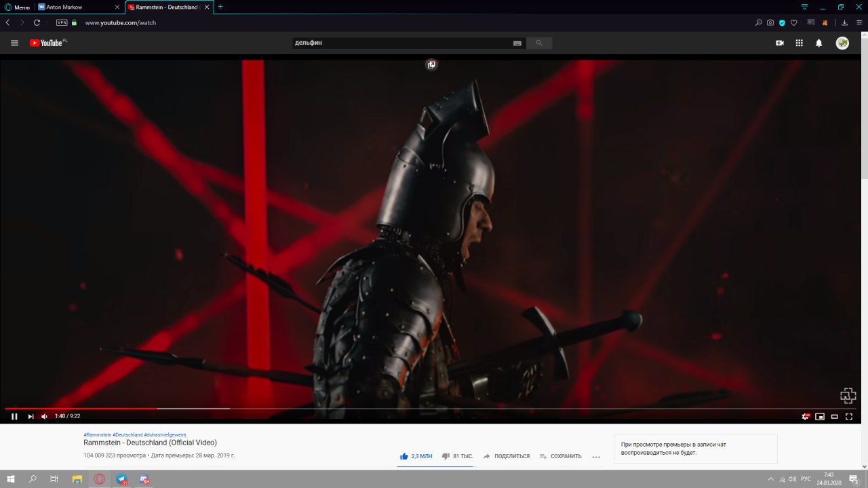Open the MetaMask fox extension
Image resolution: width=868 pixels, height=488 pixels.
(x=825, y=22)
